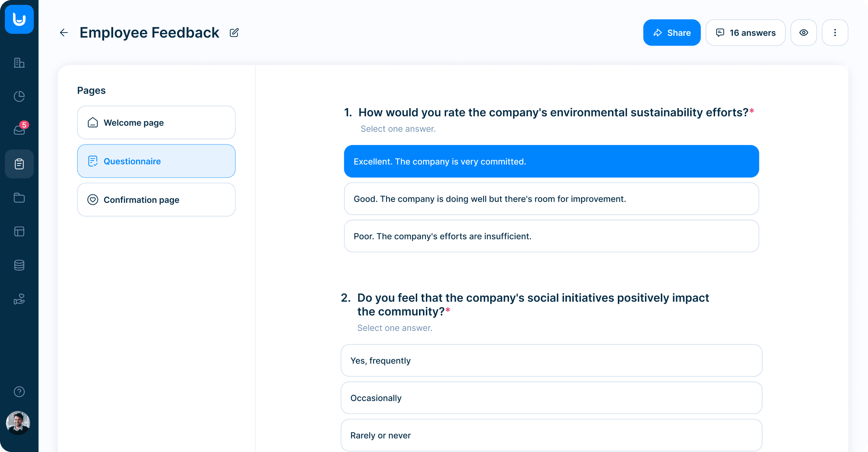Open the inbox with 5 notifications
The width and height of the screenshot is (868, 452).
click(x=19, y=130)
